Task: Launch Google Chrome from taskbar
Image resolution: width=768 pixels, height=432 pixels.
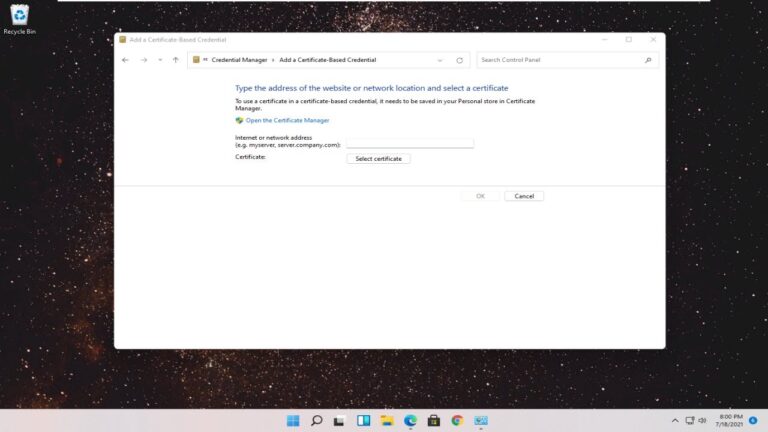Action: (x=457, y=421)
